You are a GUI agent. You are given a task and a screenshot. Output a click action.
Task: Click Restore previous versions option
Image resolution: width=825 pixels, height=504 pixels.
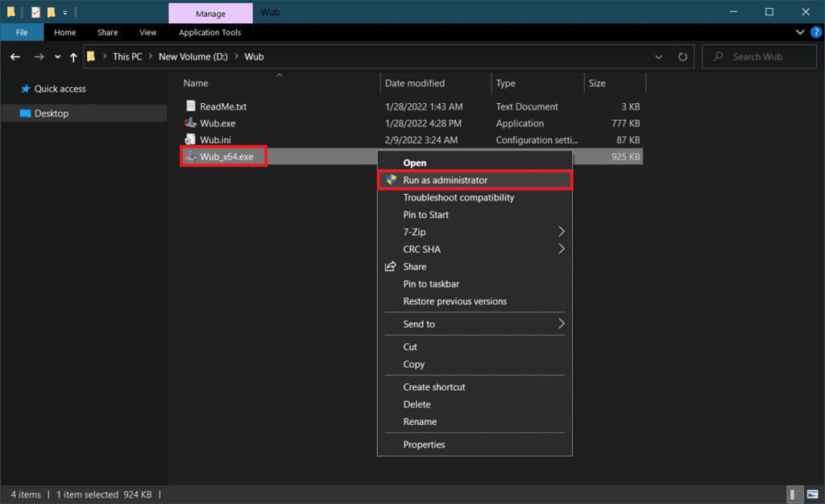click(453, 301)
